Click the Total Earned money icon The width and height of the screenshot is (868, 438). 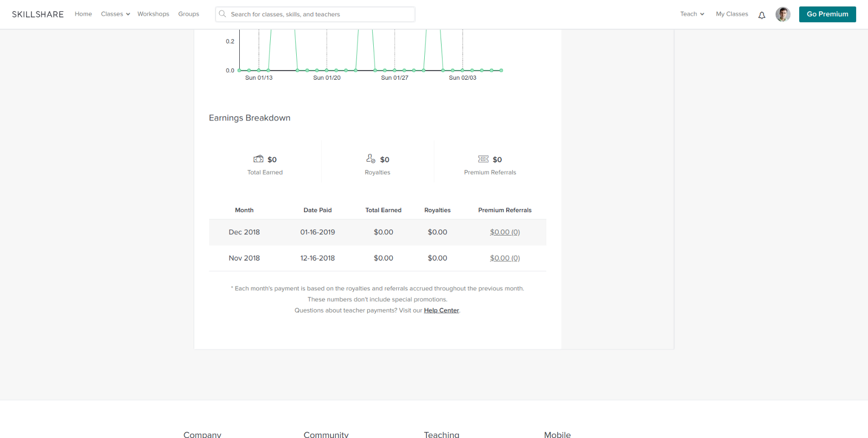pos(258,159)
